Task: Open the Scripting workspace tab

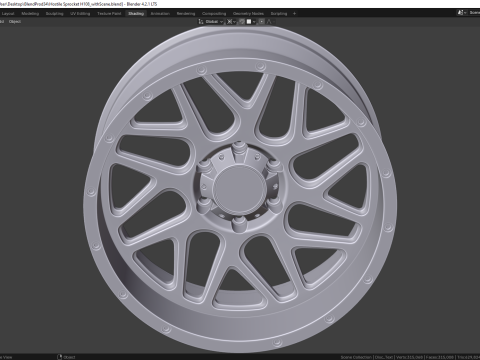Action: [x=279, y=14]
